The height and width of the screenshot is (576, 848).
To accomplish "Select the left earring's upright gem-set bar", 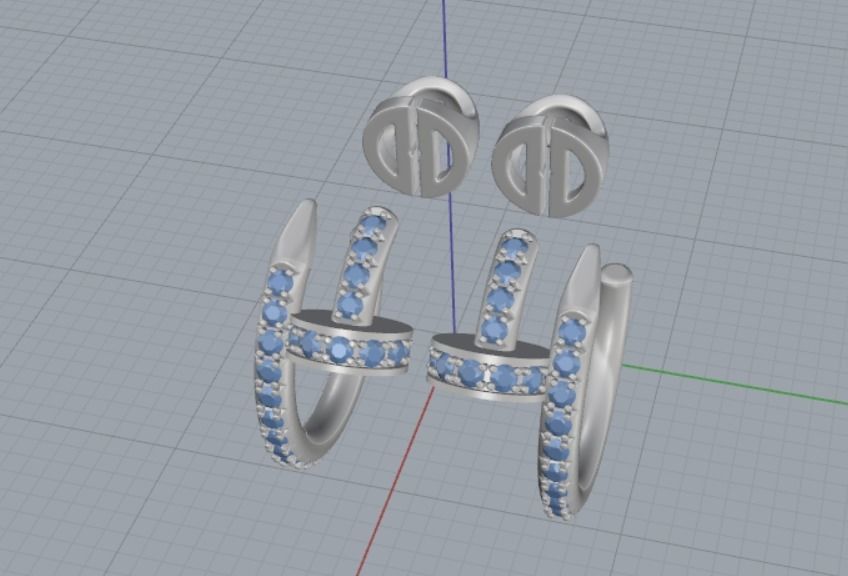I will pos(365,266).
